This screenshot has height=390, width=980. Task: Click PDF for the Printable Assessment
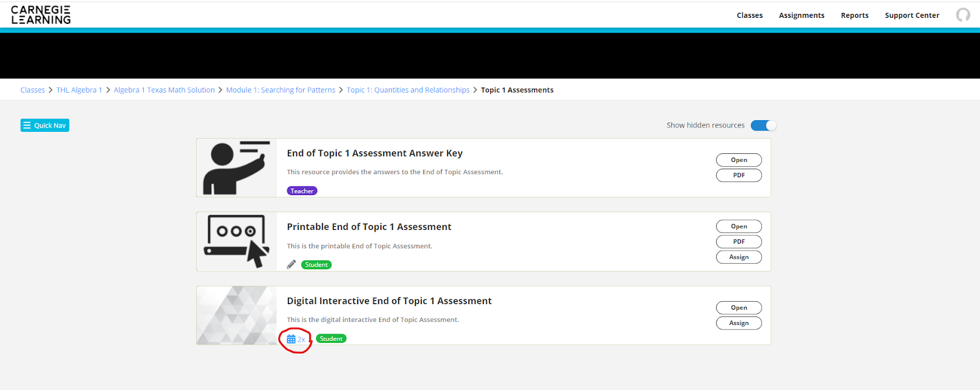coord(739,242)
